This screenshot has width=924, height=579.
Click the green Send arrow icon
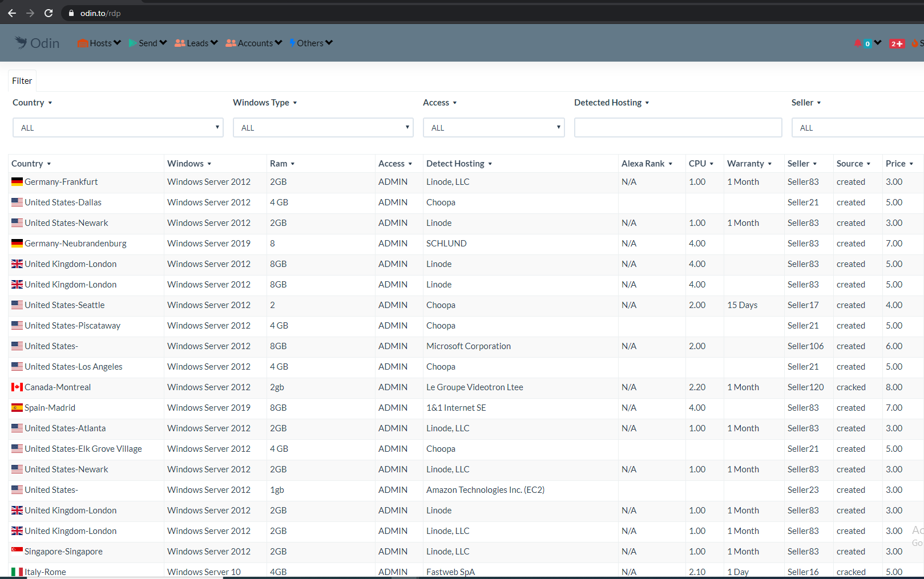[x=132, y=43]
